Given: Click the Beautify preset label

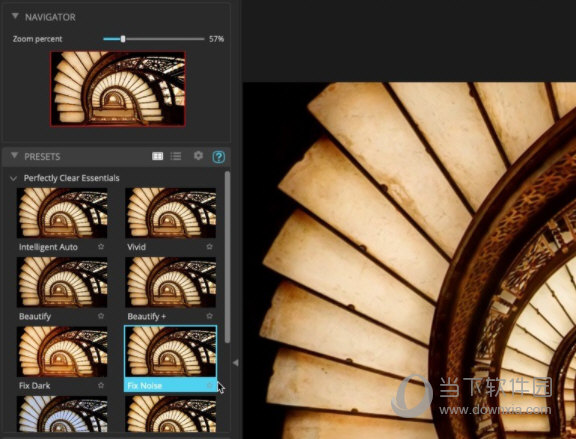Looking at the screenshot, I should 35,316.
